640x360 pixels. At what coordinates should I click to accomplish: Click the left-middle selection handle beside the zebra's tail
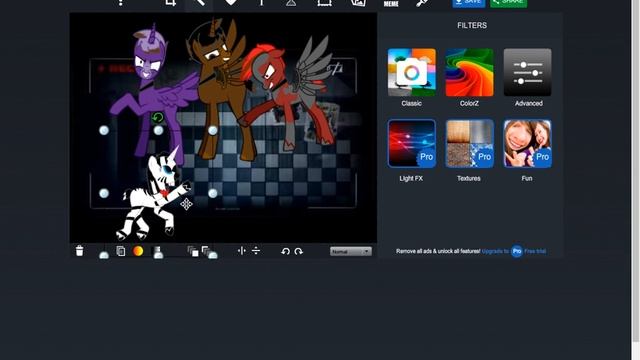coord(104,193)
